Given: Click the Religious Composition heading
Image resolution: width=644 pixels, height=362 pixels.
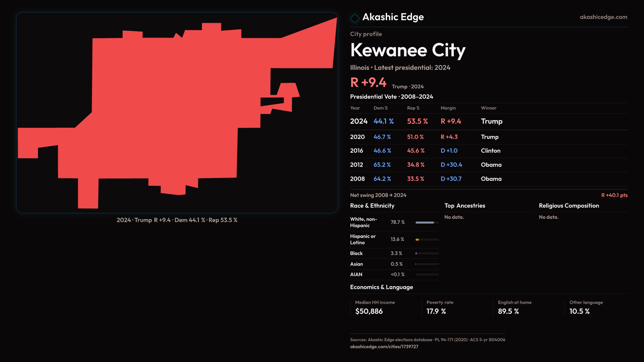Looking at the screenshot, I should click(x=569, y=206).
